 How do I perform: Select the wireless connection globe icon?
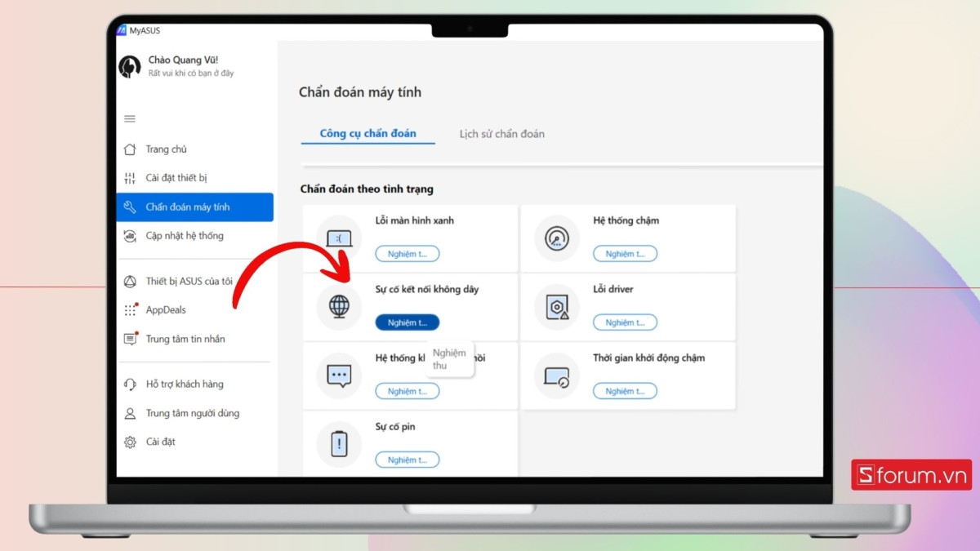coord(339,307)
